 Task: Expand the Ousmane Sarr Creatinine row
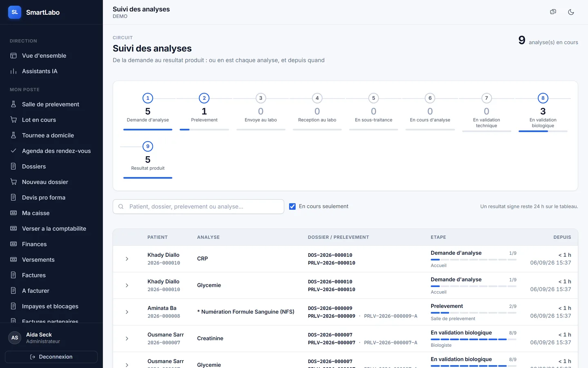pyautogui.click(x=127, y=339)
